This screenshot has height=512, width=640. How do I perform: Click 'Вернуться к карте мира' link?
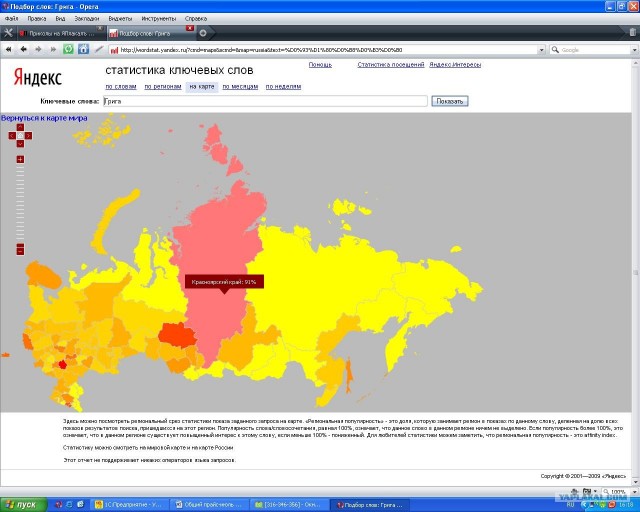click(44, 118)
